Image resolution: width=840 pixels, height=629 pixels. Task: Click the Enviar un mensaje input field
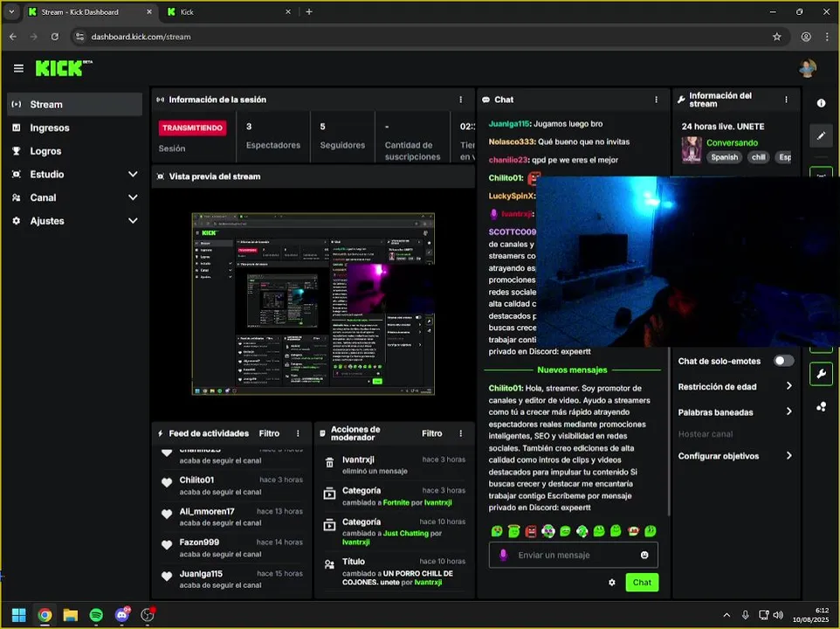(573, 555)
